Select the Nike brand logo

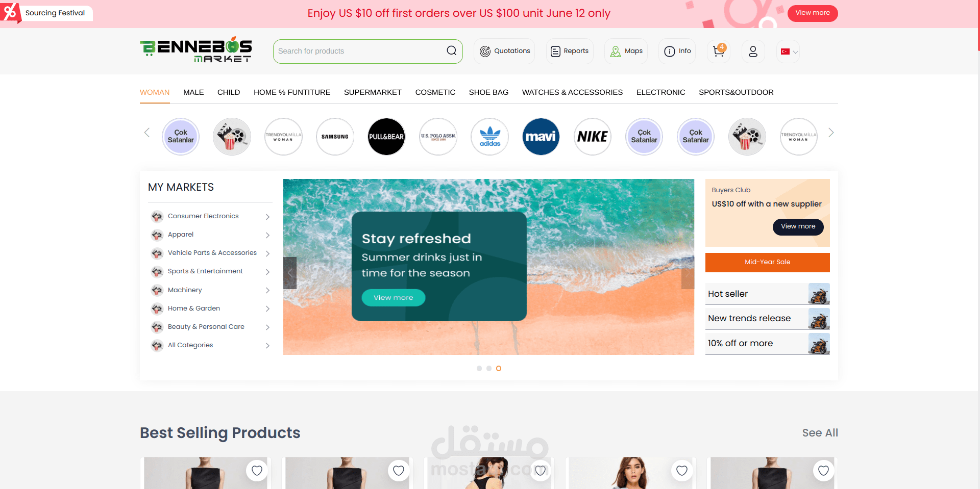pyautogui.click(x=592, y=137)
